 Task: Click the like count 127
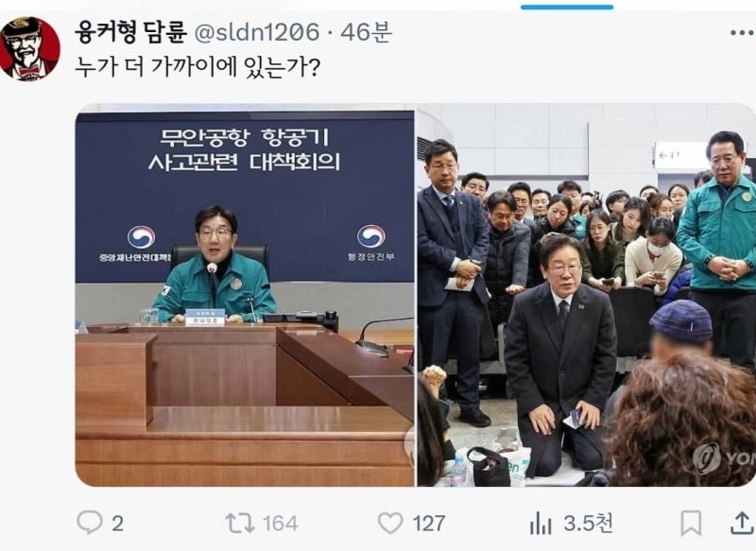click(429, 524)
